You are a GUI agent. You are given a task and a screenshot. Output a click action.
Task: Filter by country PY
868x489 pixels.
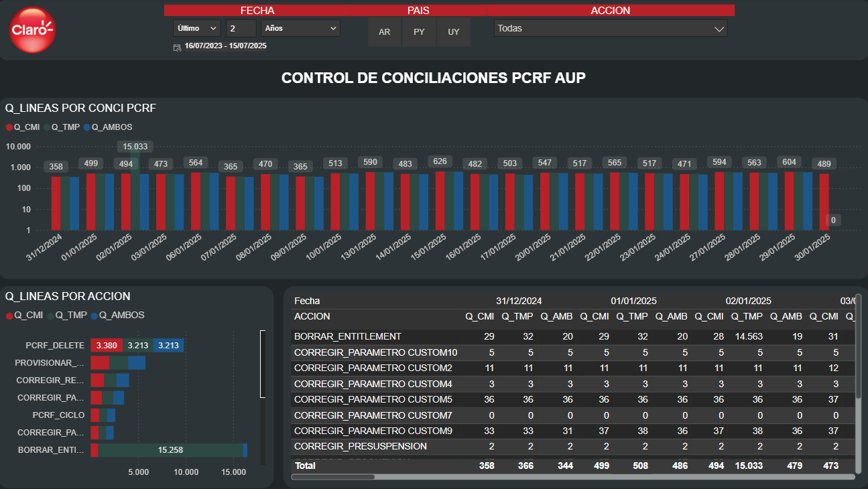pyautogui.click(x=420, y=32)
